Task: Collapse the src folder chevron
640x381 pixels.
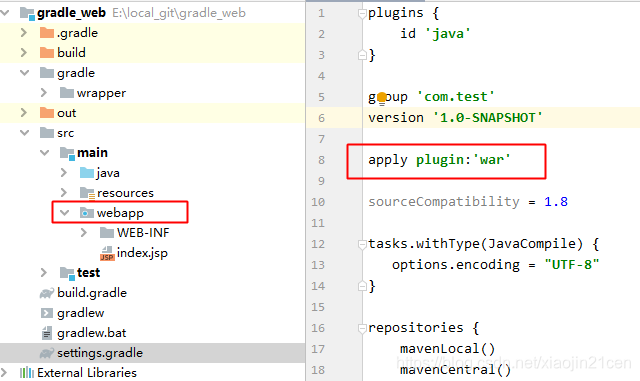Action: (24, 133)
